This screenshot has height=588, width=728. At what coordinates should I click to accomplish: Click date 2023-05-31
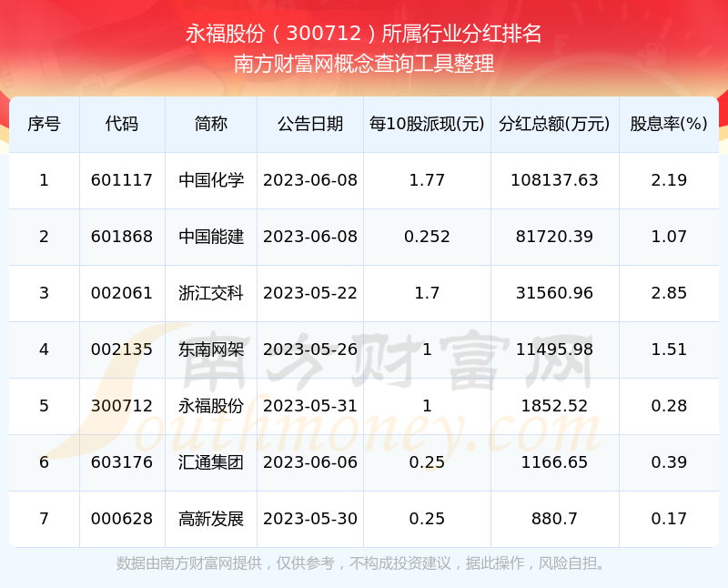pos(310,406)
